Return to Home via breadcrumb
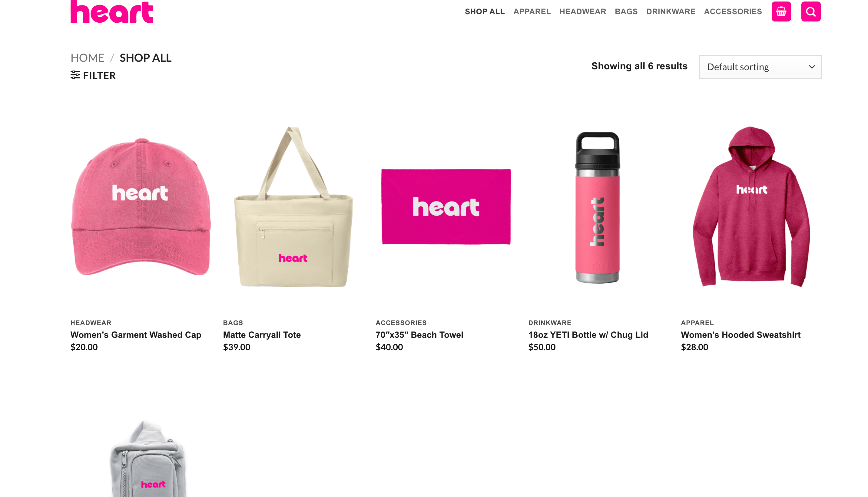868x497 pixels. point(88,58)
